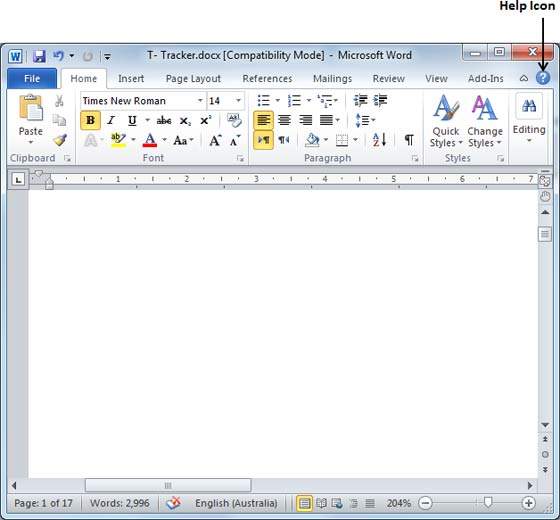The image size is (560, 520).
Task: Click the Words: 2,996 count
Action: click(120, 503)
